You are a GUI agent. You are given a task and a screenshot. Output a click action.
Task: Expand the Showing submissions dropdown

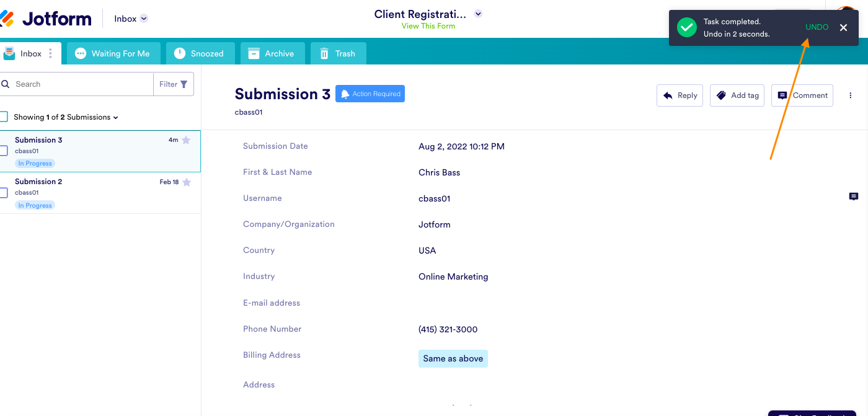tap(116, 117)
